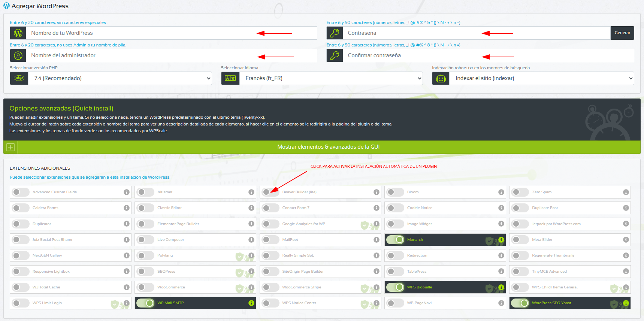Enable the Image Widget toggle
The width and height of the screenshot is (644, 321).
395,224
